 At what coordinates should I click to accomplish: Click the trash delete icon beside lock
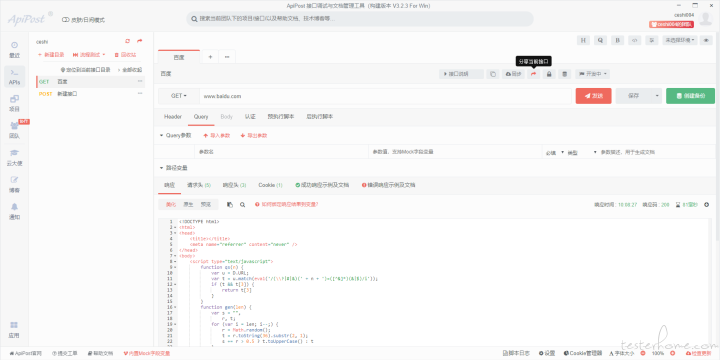(x=565, y=74)
